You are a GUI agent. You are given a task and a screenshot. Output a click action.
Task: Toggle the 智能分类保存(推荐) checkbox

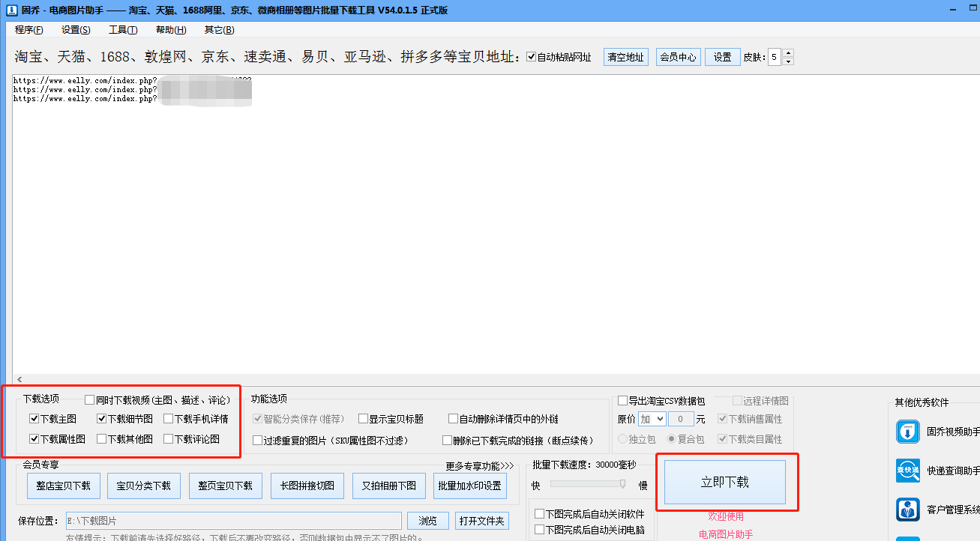[258, 419]
